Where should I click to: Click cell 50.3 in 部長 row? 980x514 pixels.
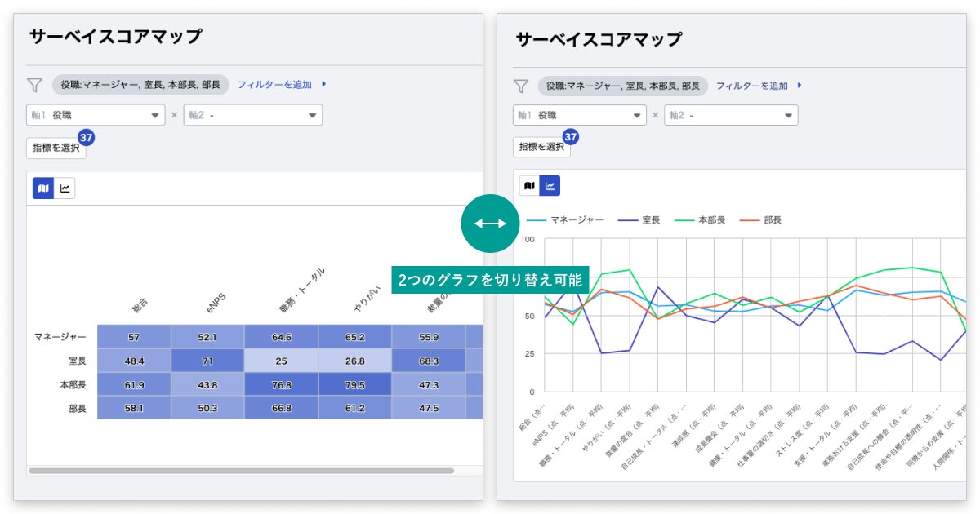click(x=207, y=408)
